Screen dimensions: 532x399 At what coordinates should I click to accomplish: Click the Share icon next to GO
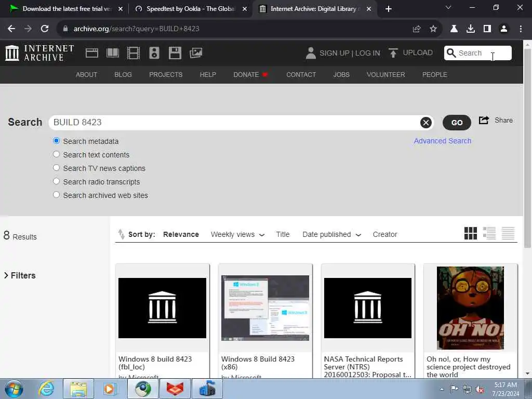484,120
